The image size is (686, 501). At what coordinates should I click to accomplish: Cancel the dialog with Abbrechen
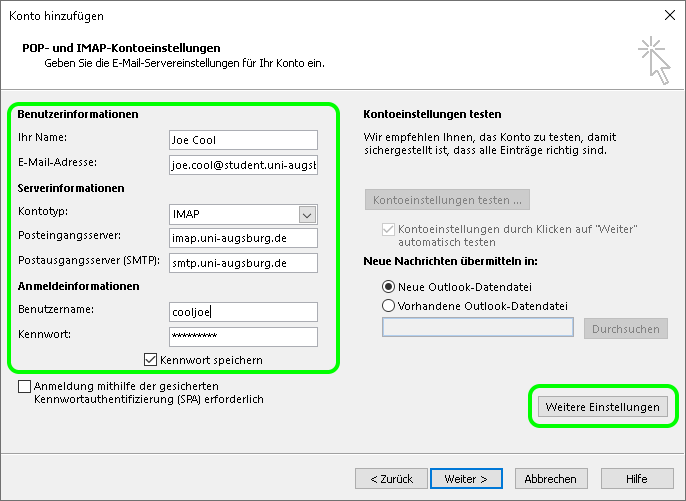[x=550, y=479]
